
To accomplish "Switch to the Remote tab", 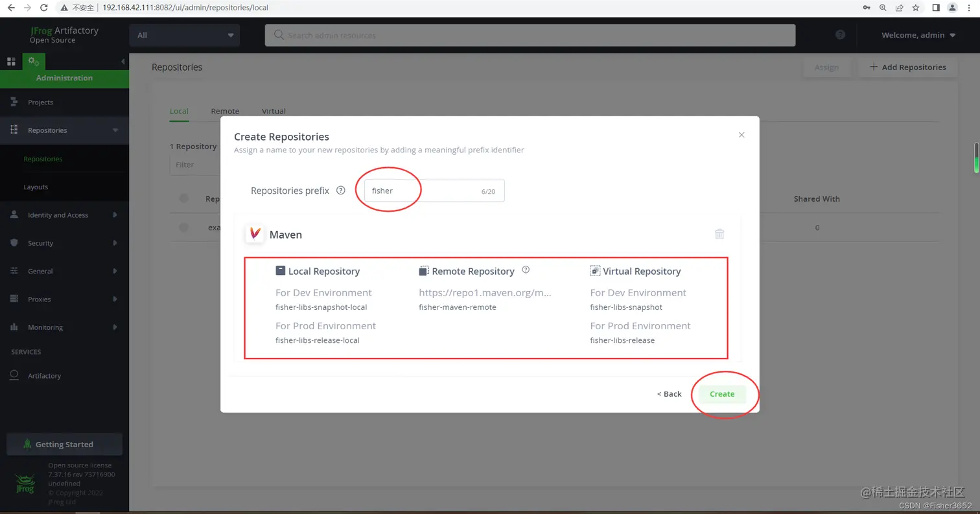I will (225, 111).
